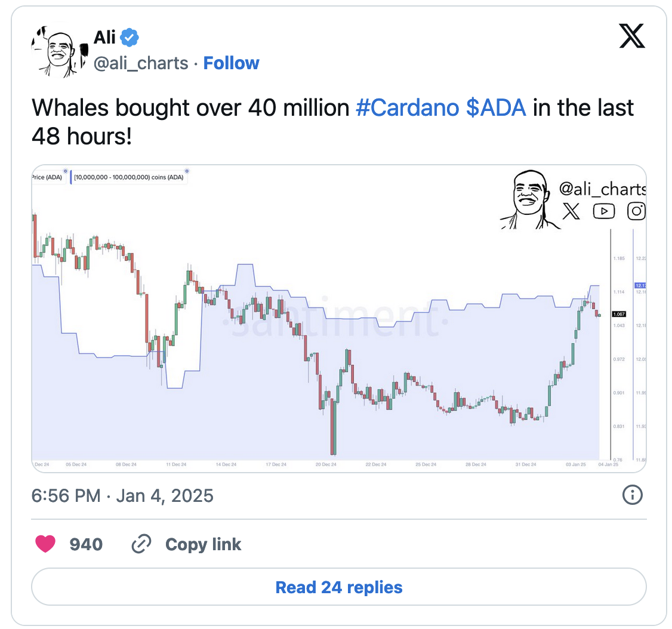Click the Copy link text
The height and width of the screenshot is (629, 672).
203,544
